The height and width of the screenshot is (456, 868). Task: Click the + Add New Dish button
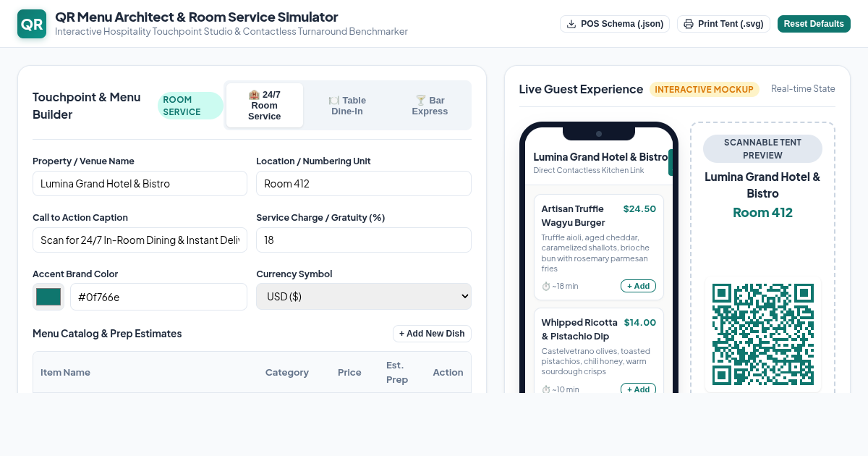point(432,334)
